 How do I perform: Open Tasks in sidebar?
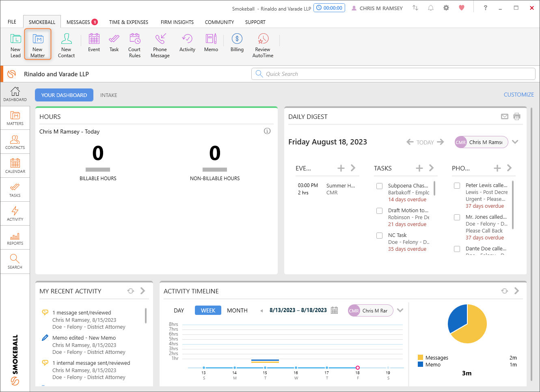[15, 190]
